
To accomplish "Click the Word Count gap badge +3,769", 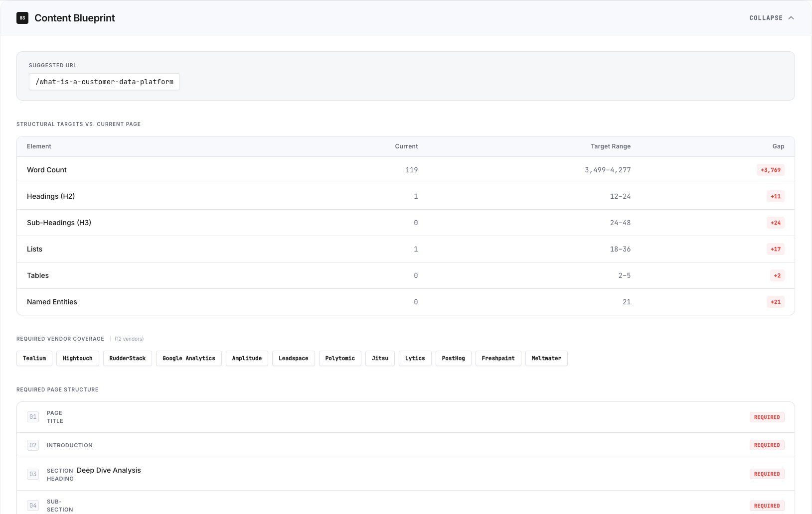I will click(770, 170).
